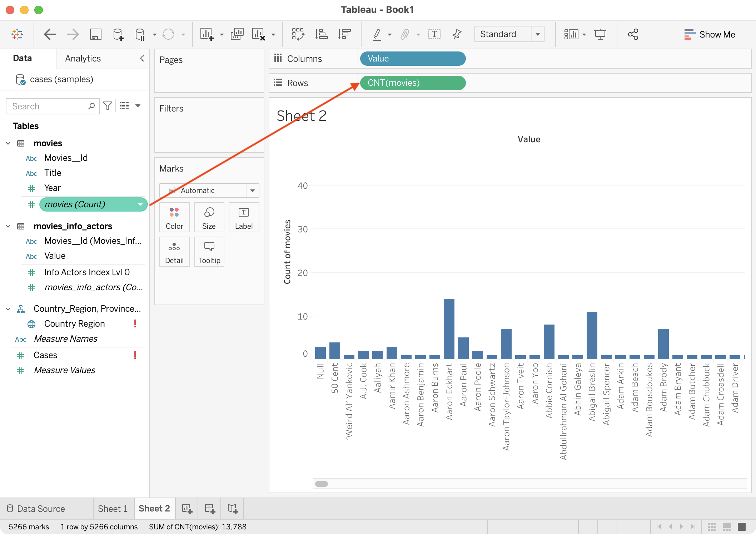Toggle the data pane filter icon
756x534 pixels.
108,106
